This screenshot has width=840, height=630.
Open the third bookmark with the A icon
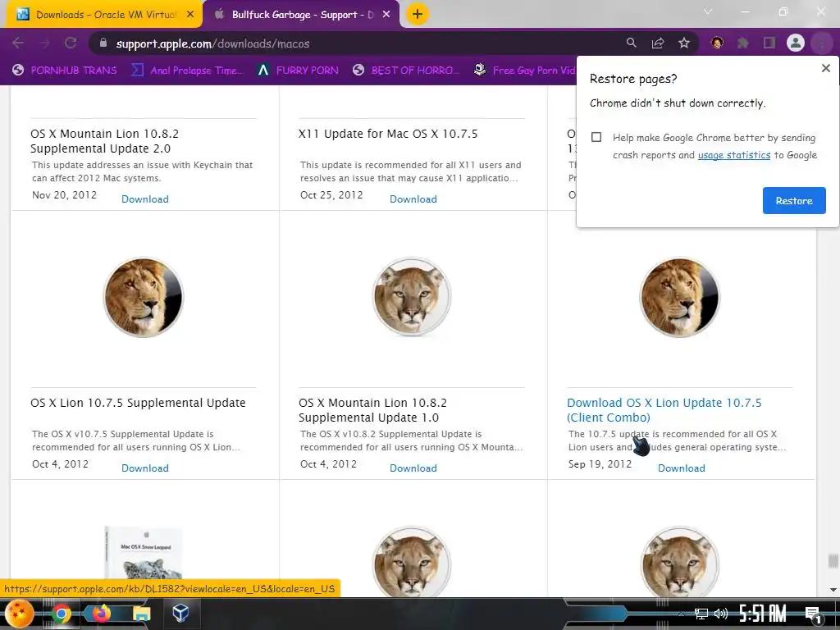click(298, 71)
